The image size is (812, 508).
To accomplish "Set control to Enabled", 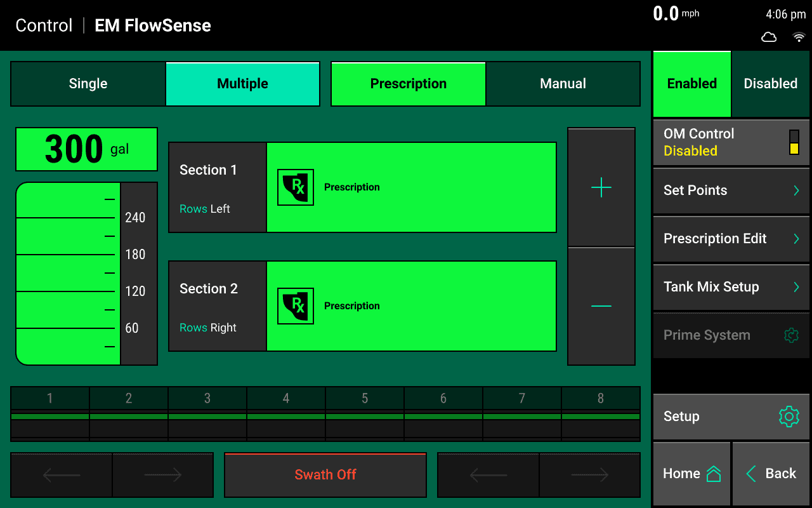I will 692,84.
